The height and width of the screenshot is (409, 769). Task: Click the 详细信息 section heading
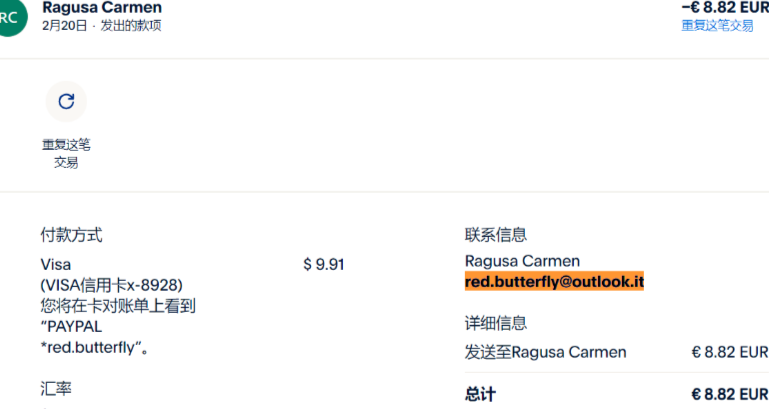496,323
